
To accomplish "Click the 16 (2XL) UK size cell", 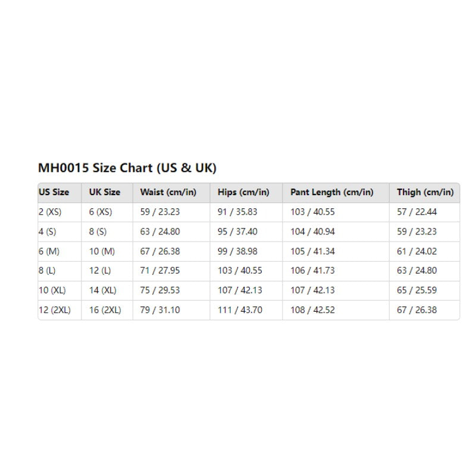I will pos(105,310).
